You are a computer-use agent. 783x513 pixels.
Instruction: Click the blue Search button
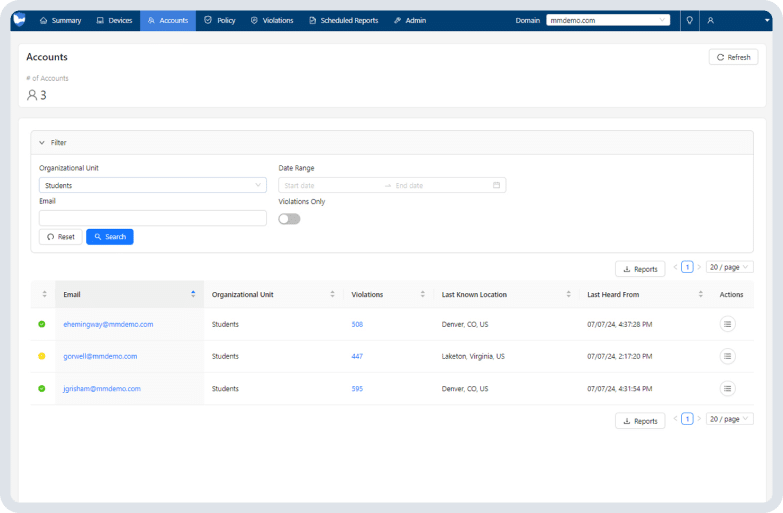110,237
